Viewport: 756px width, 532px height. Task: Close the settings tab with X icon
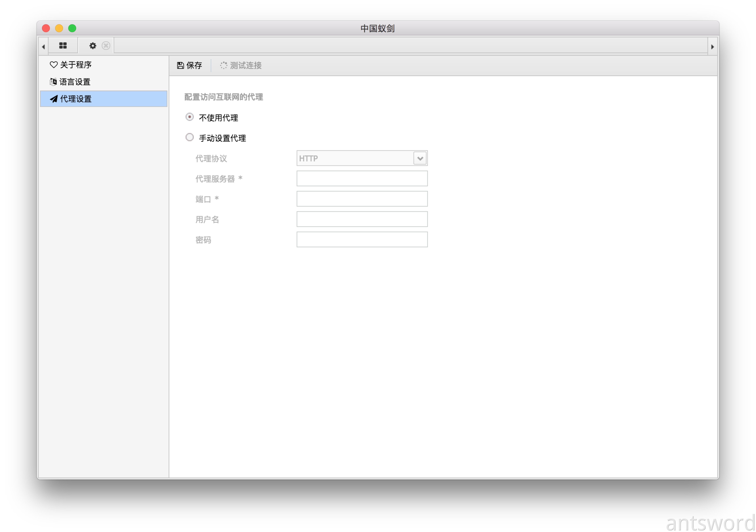coord(106,46)
